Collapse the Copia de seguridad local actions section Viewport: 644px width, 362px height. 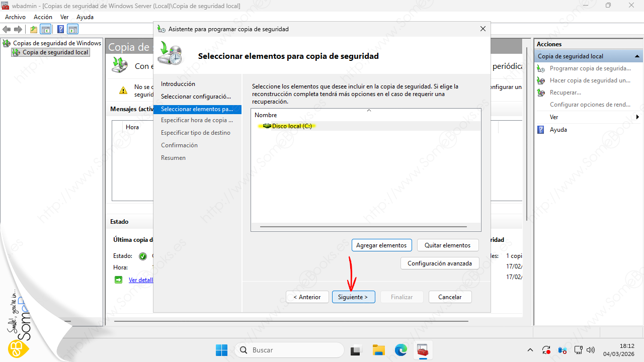pyautogui.click(x=637, y=56)
